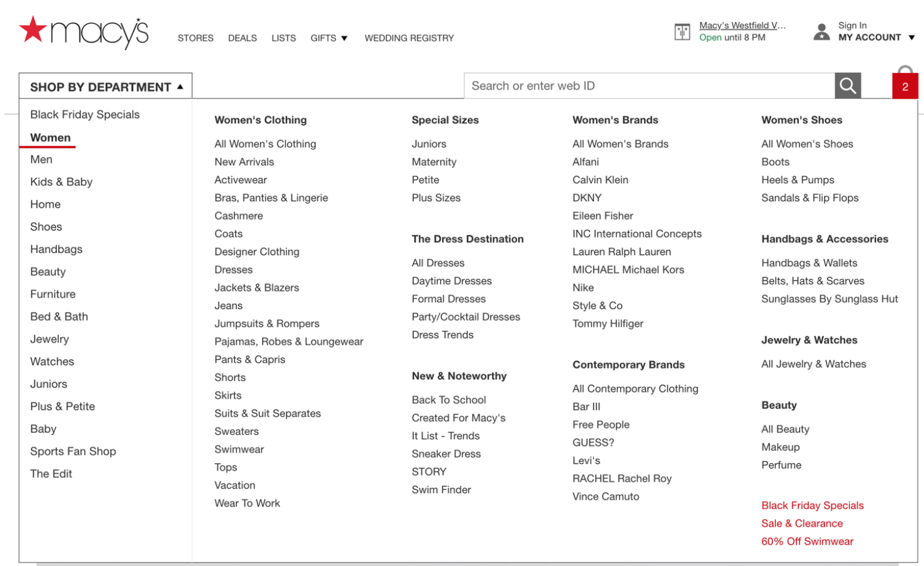Open Jackets & Blazers link

point(257,288)
